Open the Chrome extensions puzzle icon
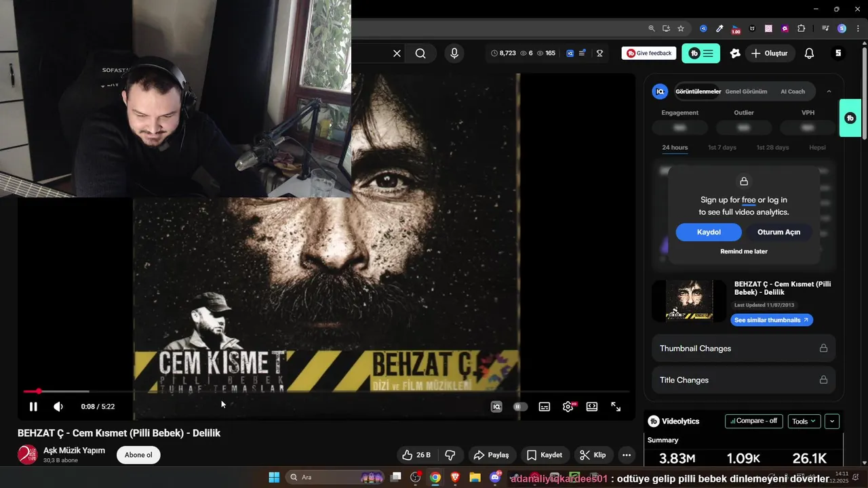Screen dimensions: 868x488 [x=802, y=28]
